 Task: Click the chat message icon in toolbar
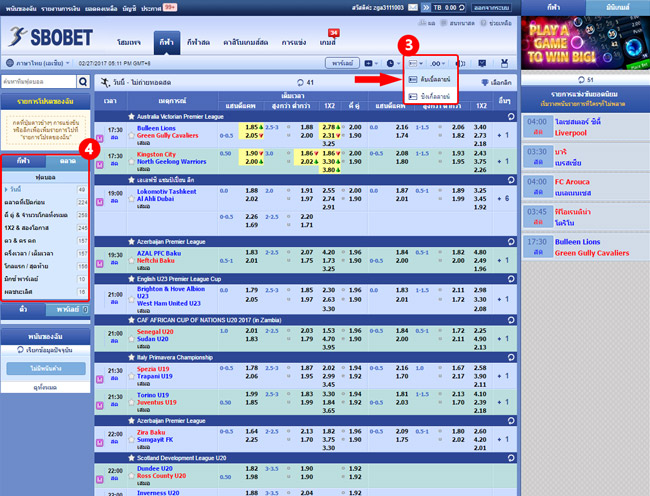[x=482, y=63]
